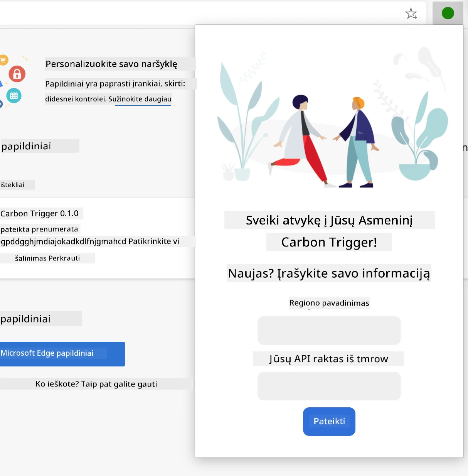
Task: Click the Microsoft Edge papildiniai button
Action: (x=62, y=354)
